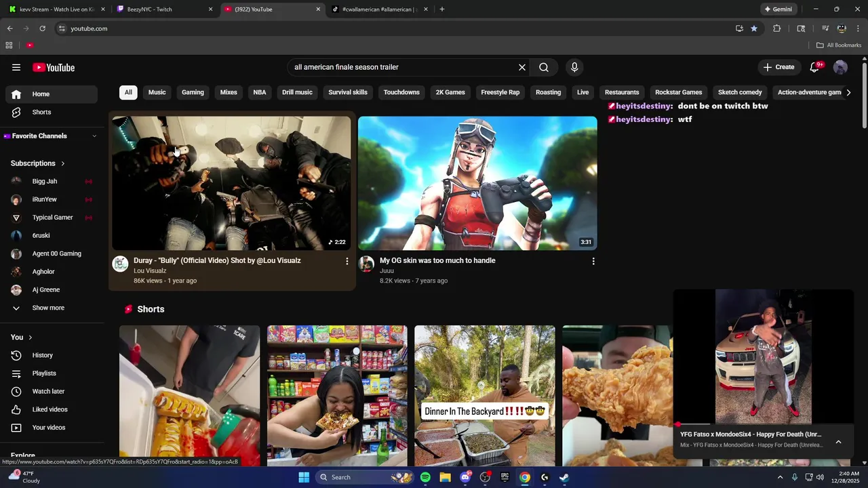The width and height of the screenshot is (868, 488).
Task: Select the Sketch comedy chip
Action: pos(740,92)
